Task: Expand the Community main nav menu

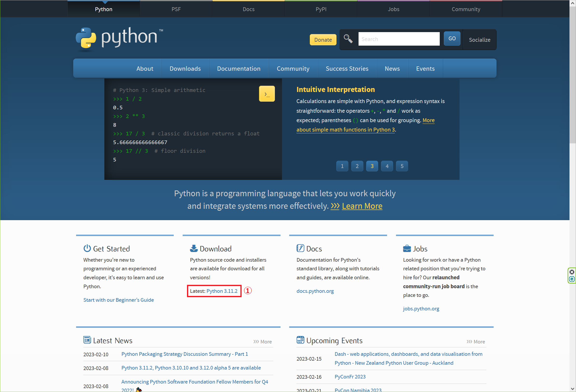Action: pyautogui.click(x=293, y=69)
